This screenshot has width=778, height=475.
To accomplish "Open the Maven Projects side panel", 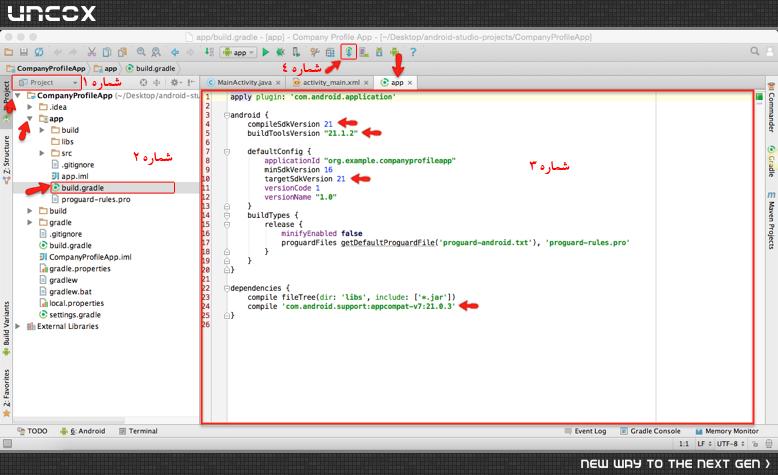I will (772, 220).
